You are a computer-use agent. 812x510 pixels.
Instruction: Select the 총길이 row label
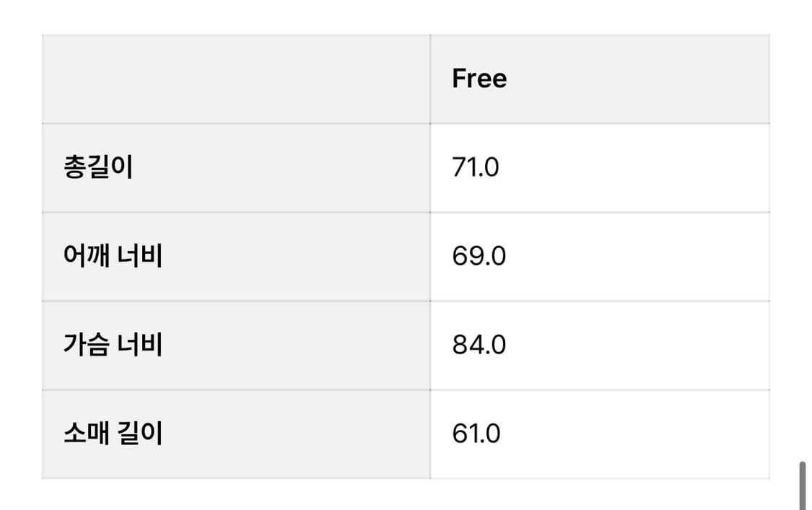(x=98, y=167)
